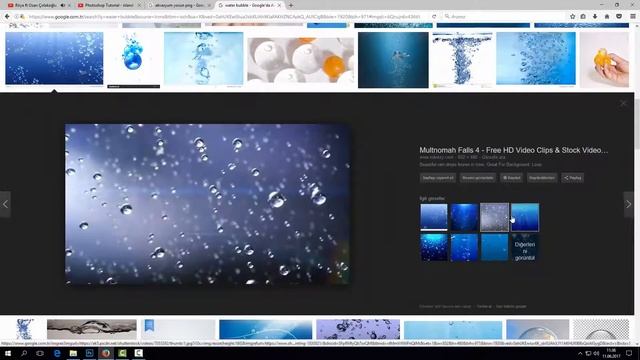Screen dimensions: 640x360
Task: Mute audio on the first YouTube tab
Action: click(62, 5)
